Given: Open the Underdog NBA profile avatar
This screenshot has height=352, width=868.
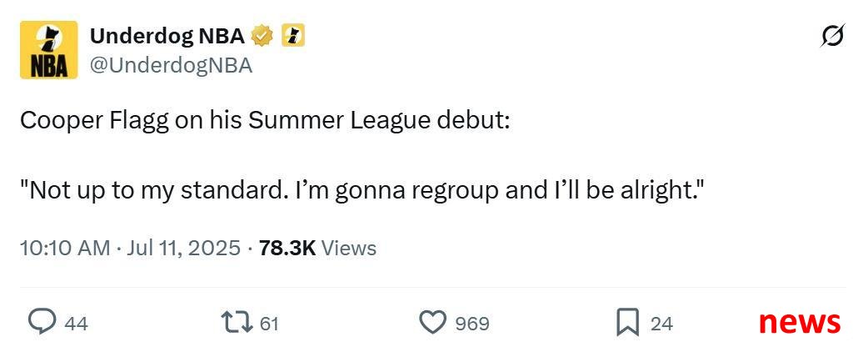Looking at the screenshot, I should point(48,50).
